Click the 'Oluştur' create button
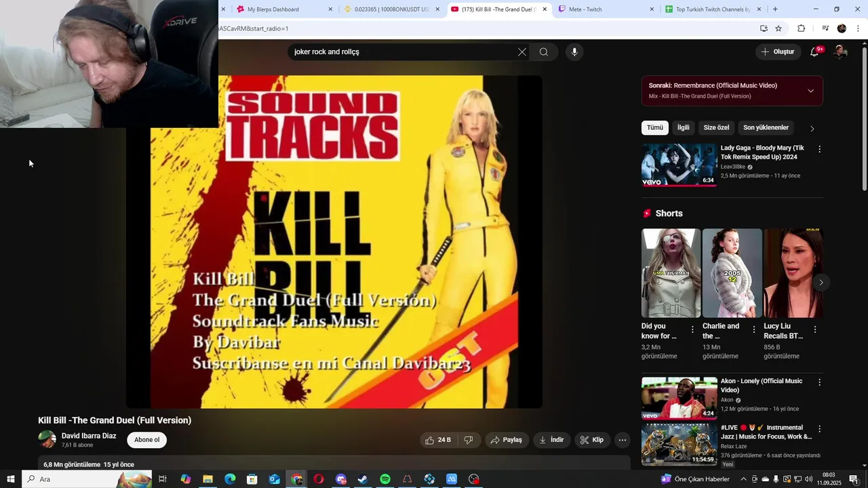 tap(778, 52)
